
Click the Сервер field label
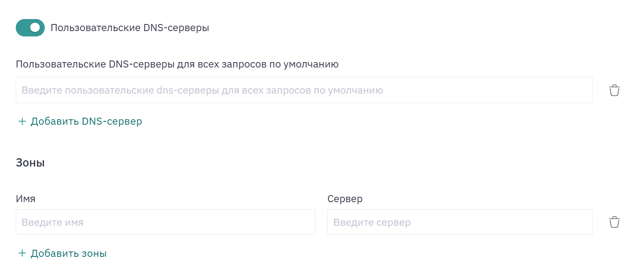click(345, 199)
